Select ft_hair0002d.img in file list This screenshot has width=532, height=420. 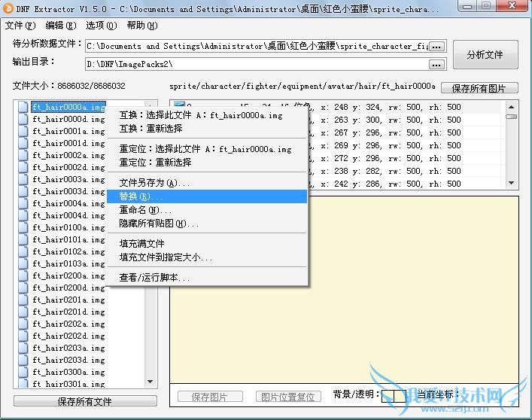(x=68, y=167)
